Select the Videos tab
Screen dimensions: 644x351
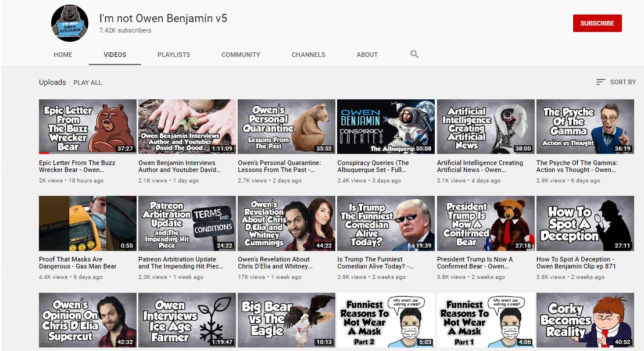coord(115,55)
